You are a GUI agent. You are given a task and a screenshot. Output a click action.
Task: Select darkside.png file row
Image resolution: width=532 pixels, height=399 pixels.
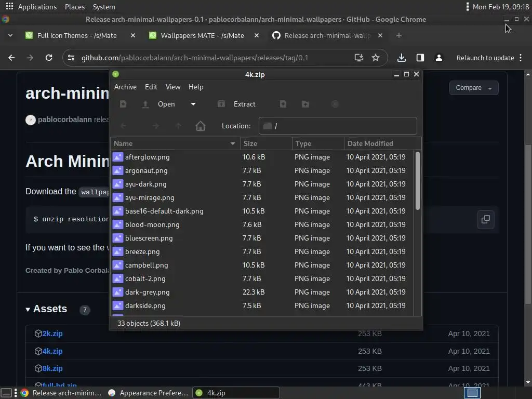coord(262,305)
